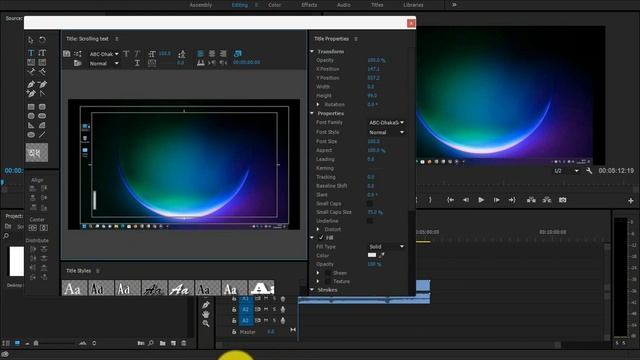This screenshot has height=360, width=640.
Task: Select the Delete Anchor Point tool
Action: [x=42, y=84]
